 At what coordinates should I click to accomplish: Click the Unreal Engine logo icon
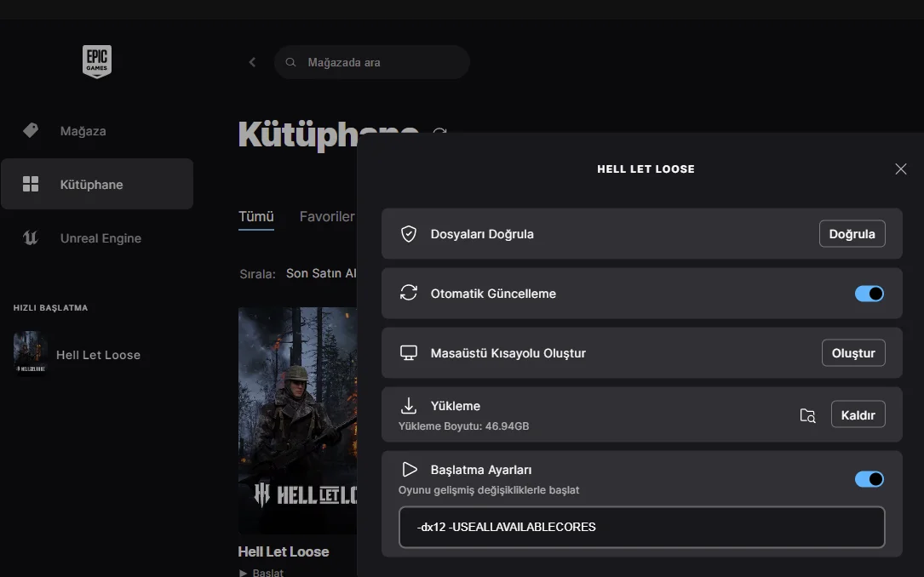coord(31,238)
